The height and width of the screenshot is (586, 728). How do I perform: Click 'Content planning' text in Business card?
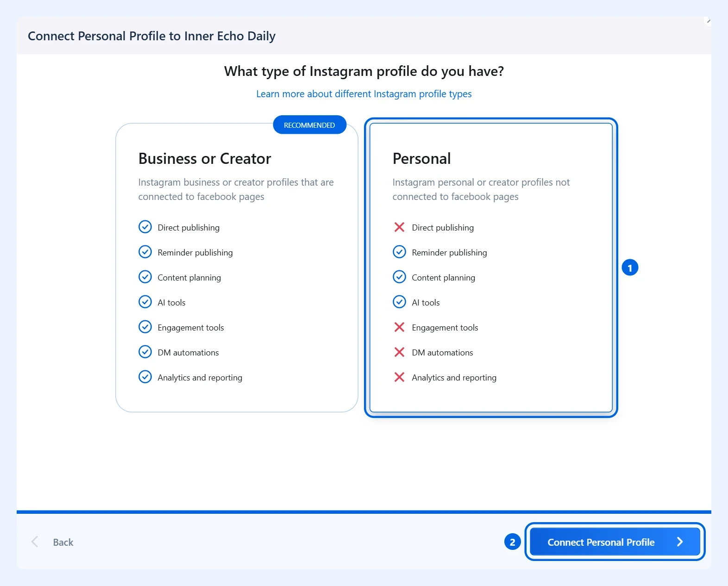coord(189,278)
